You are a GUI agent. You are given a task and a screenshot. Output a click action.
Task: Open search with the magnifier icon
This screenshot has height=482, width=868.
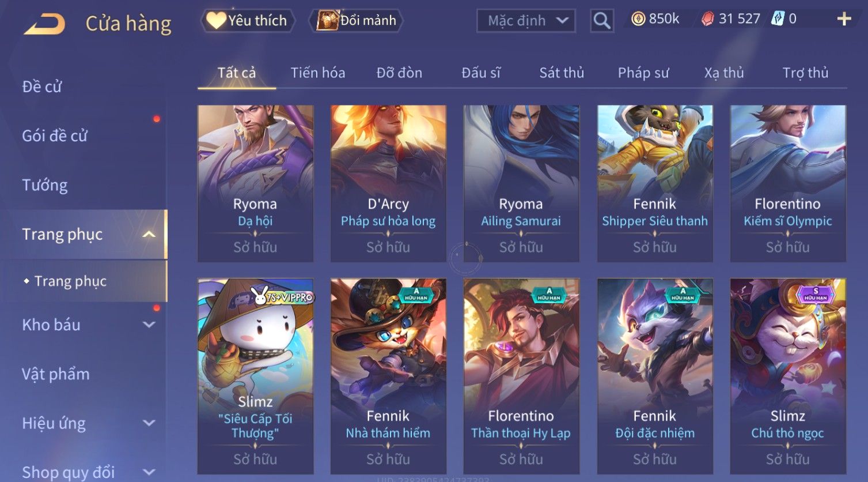(x=602, y=21)
